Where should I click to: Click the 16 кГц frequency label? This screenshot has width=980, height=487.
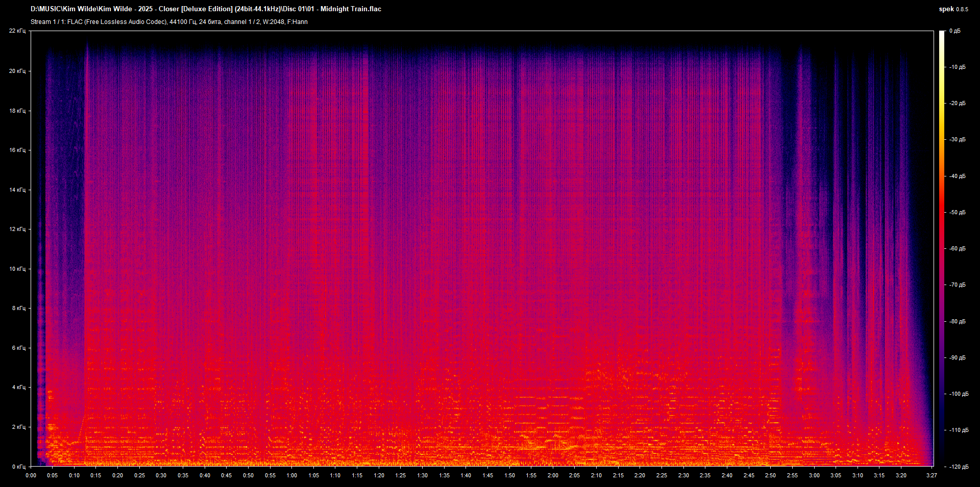coord(17,150)
